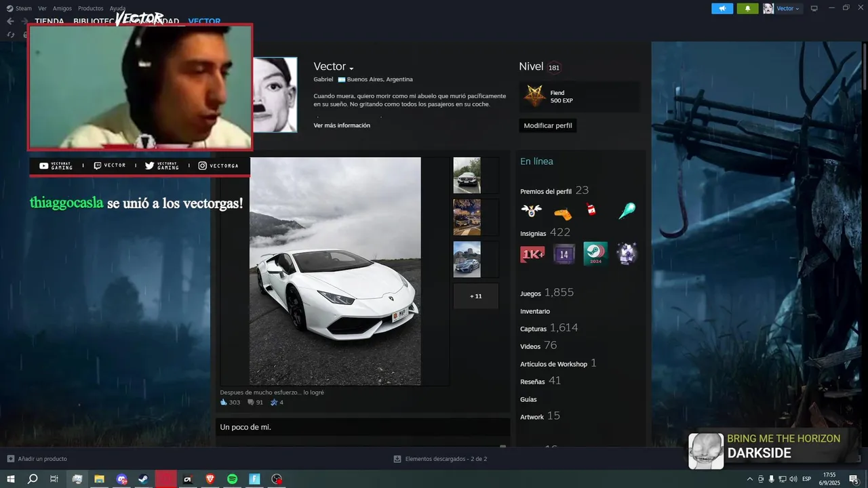Open the Inventario link
Screen dimensions: 868x488
pos(535,311)
